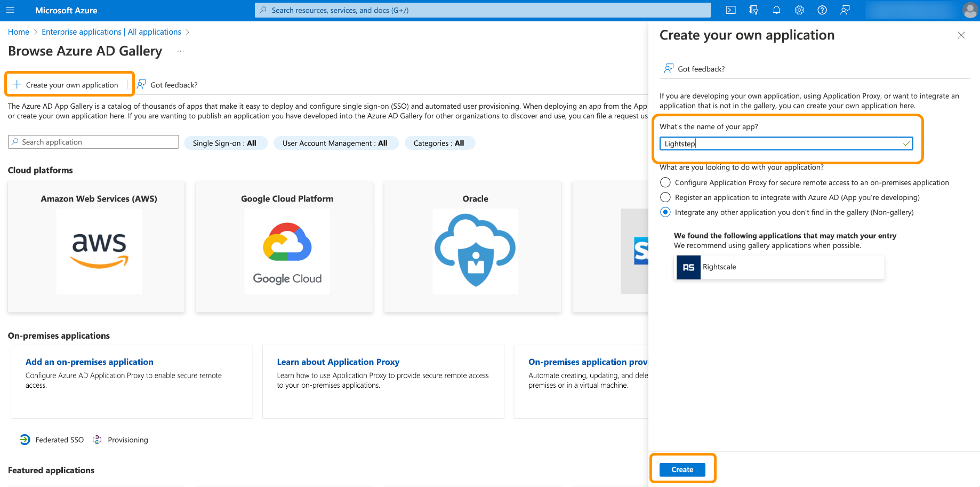Click the On-premises applications heading

coord(59,336)
